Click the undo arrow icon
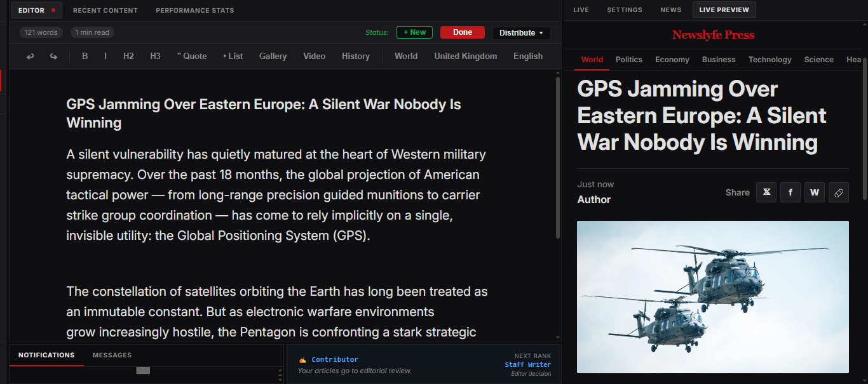868x384 pixels. pos(30,56)
